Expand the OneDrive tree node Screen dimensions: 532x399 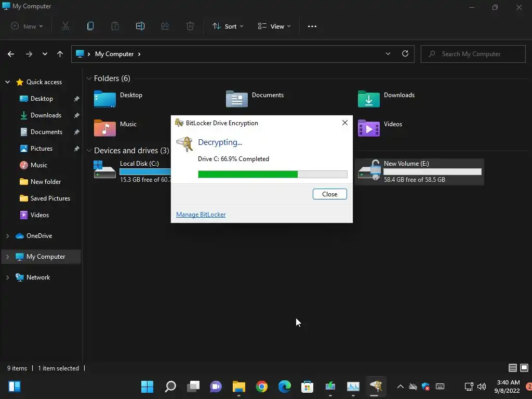coord(7,236)
